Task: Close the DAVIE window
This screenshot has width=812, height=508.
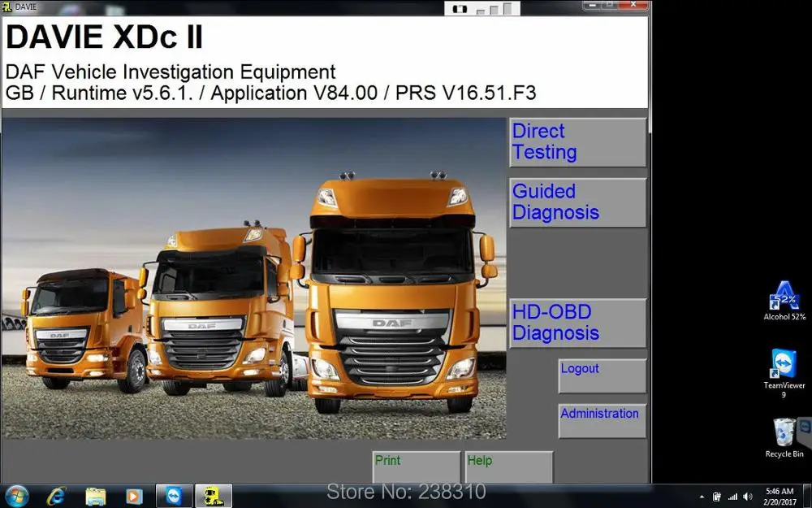Action: [x=633, y=5]
